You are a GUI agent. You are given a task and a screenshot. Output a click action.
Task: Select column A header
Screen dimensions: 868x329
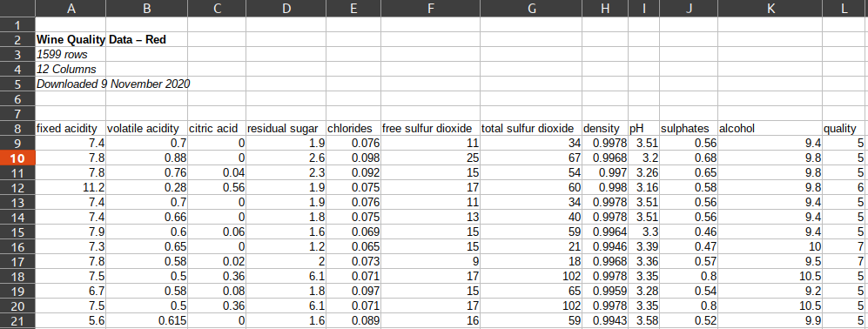[x=71, y=9]
